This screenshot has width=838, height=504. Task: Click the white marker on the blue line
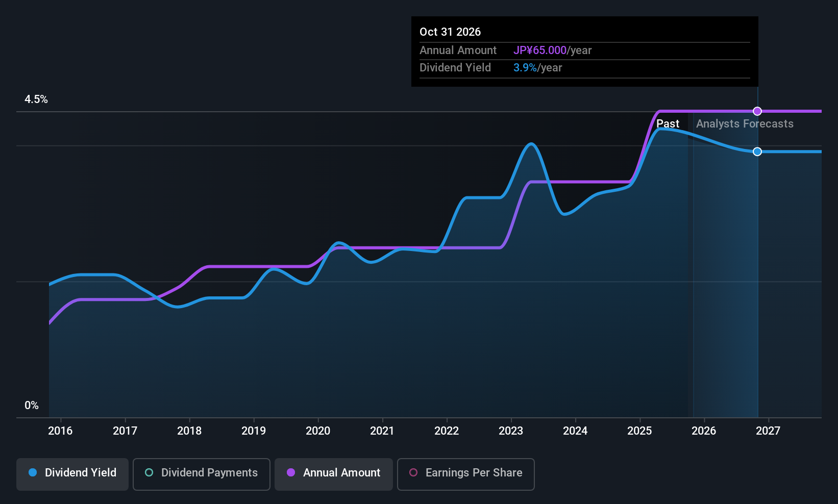[757, 152]
